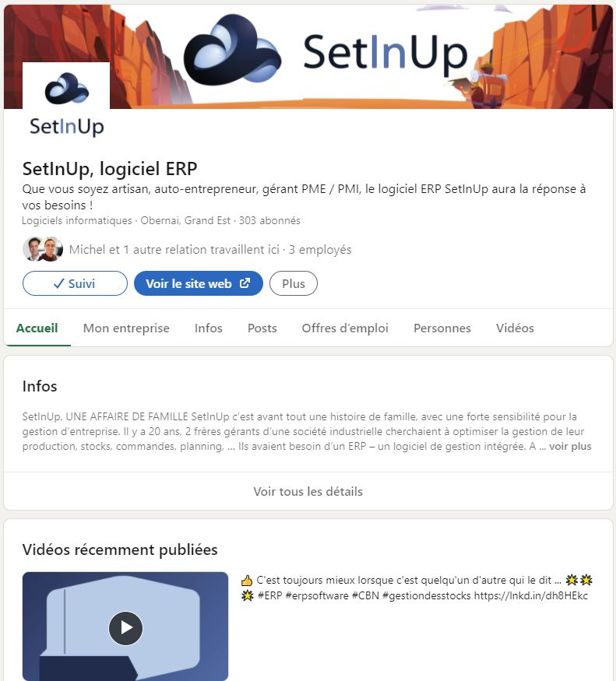Click the video thumbnail preview

click(125, 627)
